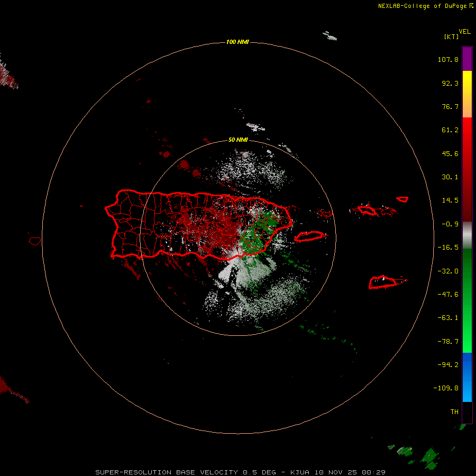Click the 50 NMI range ring label
Viewport: 476px width, 476px height.
coord(238,140)
